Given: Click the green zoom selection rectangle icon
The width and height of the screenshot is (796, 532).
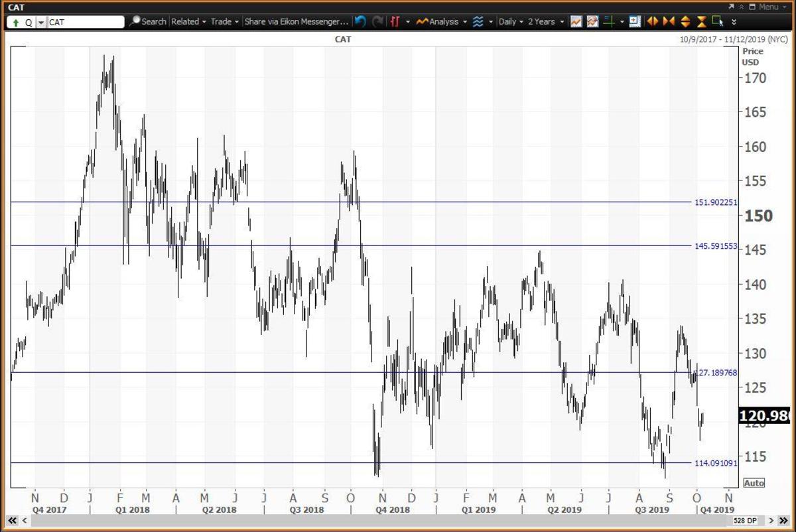Looking at the screenshot, I should 717,22.
